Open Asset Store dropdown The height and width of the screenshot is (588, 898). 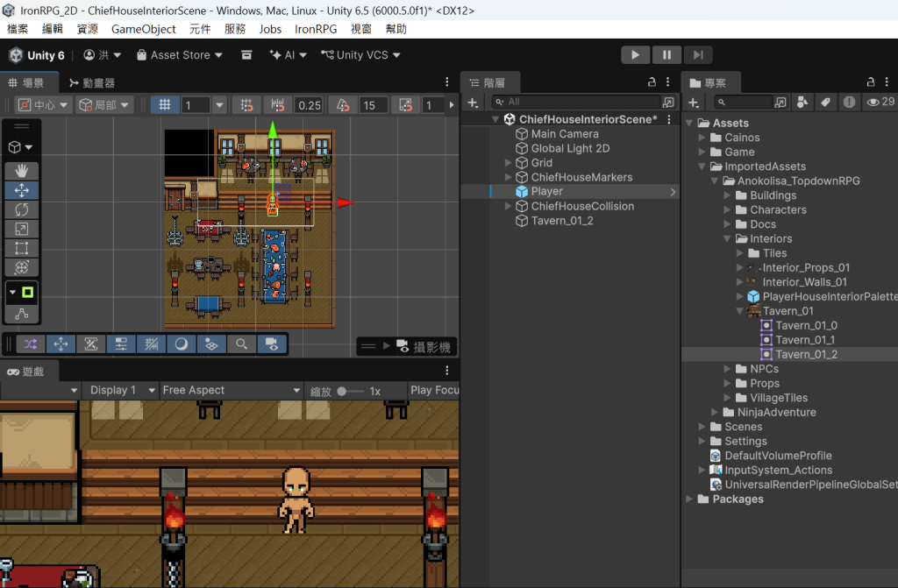[179, 55]
